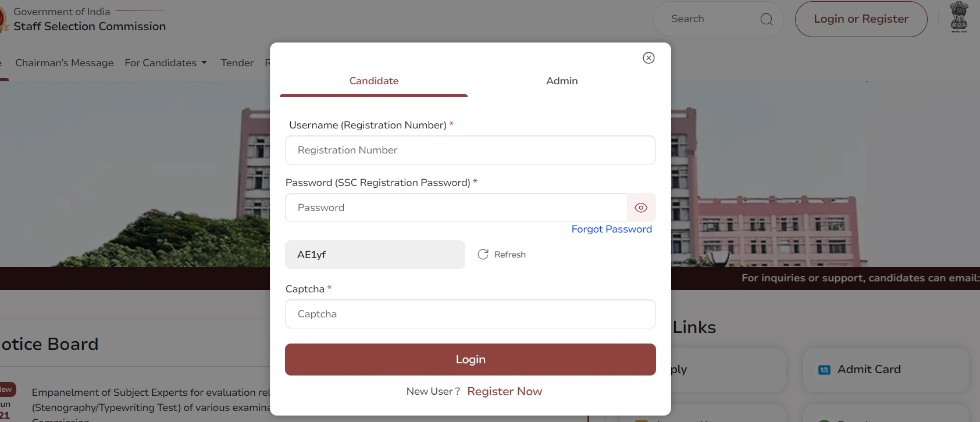Open Chairman's Message menu item
The height and width of the screenshot is (422, 980).
(x=64, y=63)
